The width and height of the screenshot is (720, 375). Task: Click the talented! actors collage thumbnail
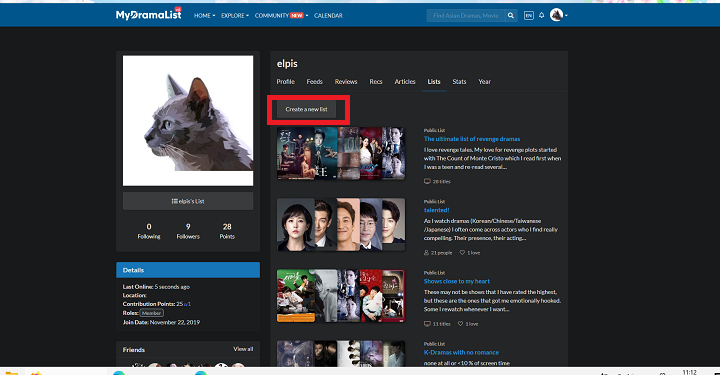pos(341,224)
